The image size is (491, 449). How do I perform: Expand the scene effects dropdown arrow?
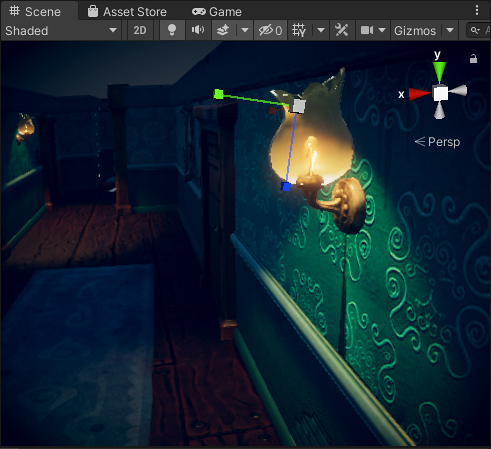(245, 31)
